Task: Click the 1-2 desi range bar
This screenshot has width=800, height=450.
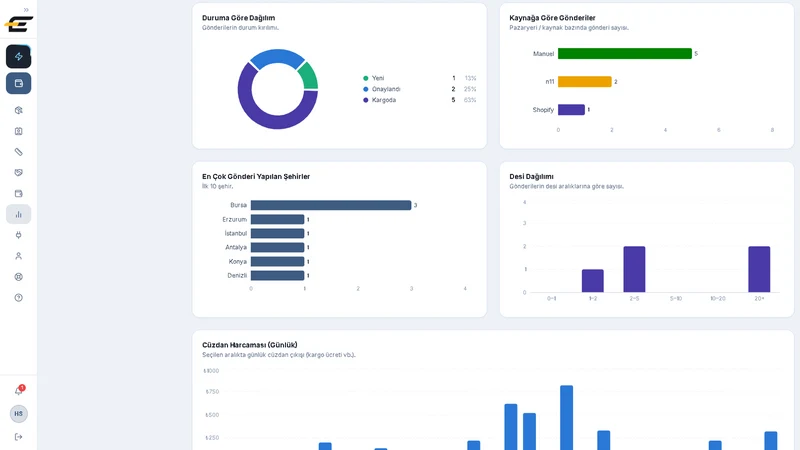Action: pos(593,281)
